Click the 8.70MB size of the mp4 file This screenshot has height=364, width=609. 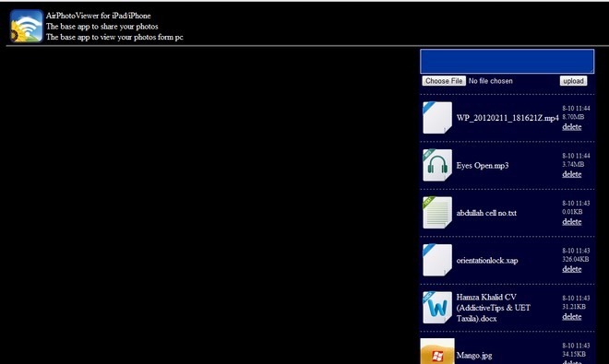tap(573, 117)
